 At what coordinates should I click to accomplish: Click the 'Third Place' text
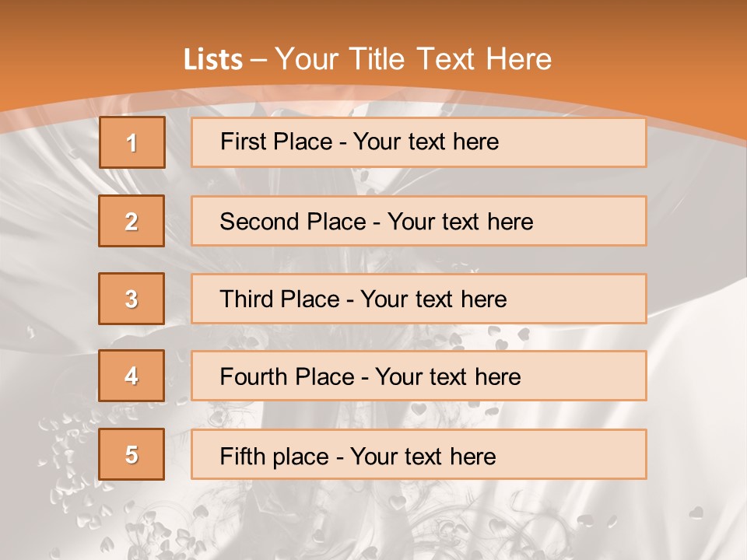[280, 299]
